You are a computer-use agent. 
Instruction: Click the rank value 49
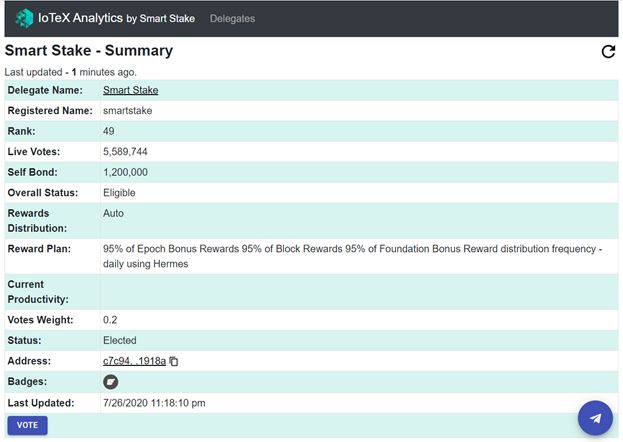(108, 131)
